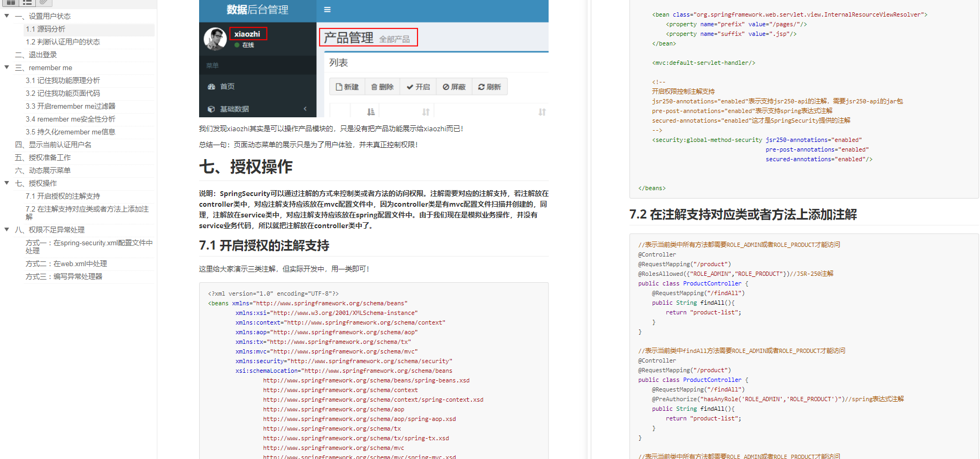The height and width of the screenshot is (459, 980).
Task: Select outline entry 3.5 持久化remember me信息
Action: (70, 132)
